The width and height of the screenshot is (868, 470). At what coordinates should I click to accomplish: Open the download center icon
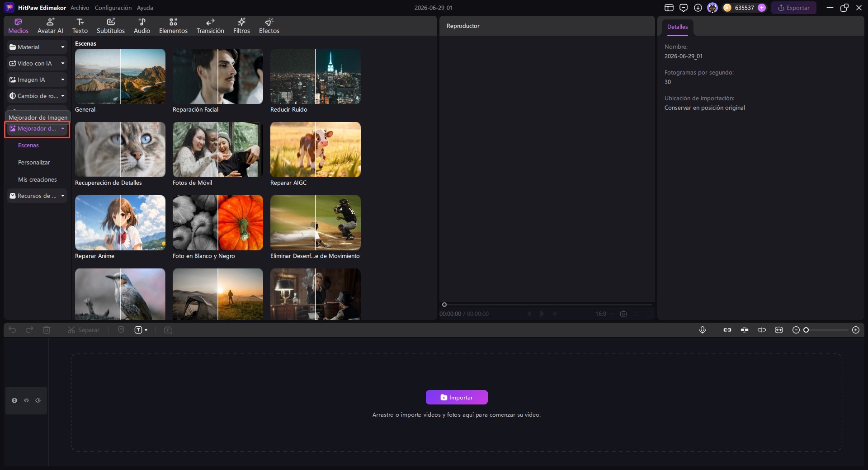(x=698, y=8)
